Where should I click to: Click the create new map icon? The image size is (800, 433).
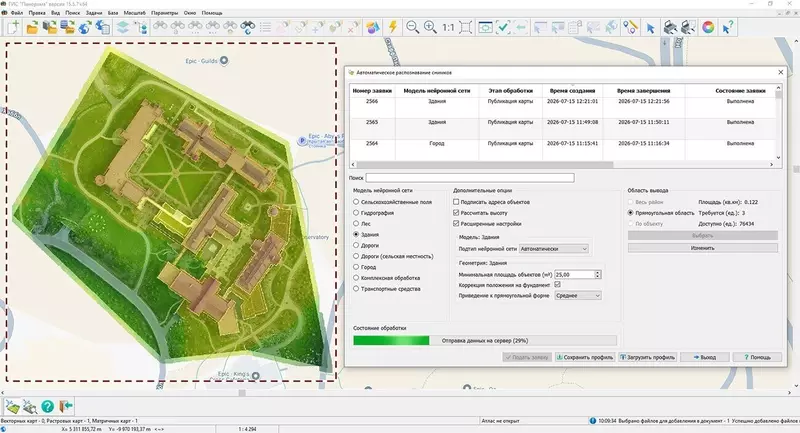(13, 27)
